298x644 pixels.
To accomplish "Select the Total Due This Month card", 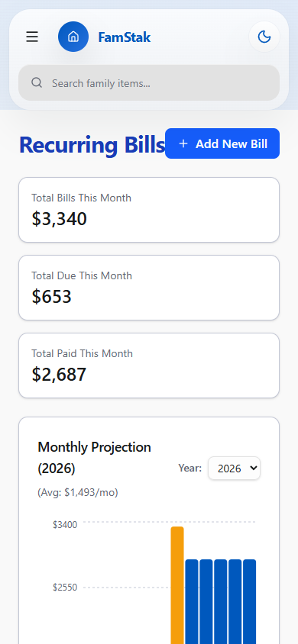I will (149, 288).
